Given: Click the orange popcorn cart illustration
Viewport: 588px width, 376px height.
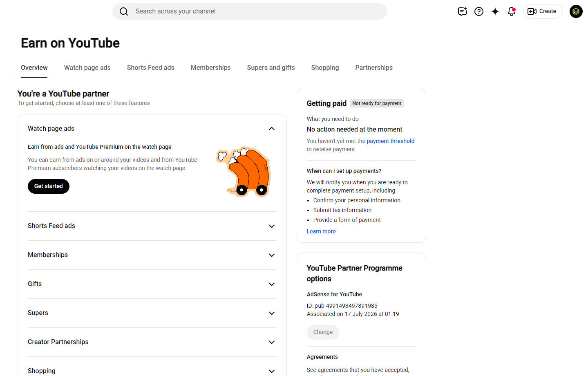Looking at the screenshot, I should pyautogui.click(x=244, y=172).
